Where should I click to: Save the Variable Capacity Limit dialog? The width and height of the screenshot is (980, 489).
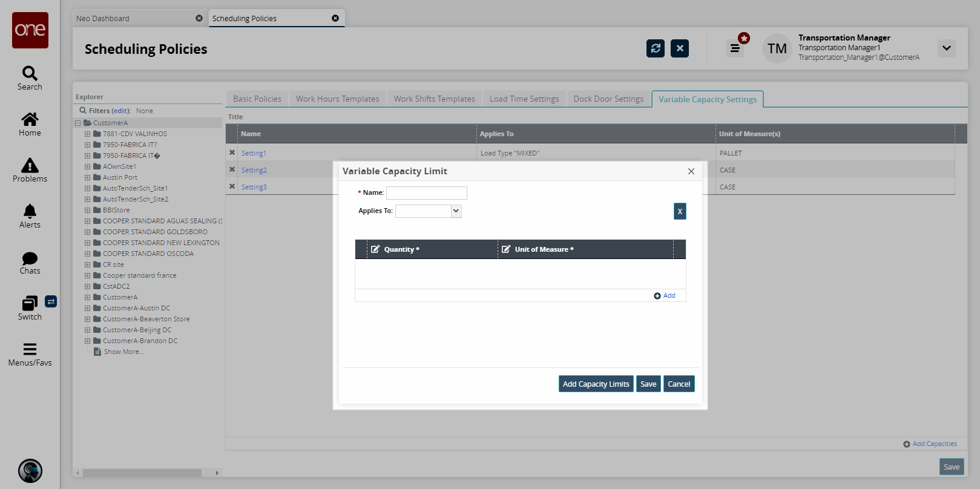coord(648,384)
